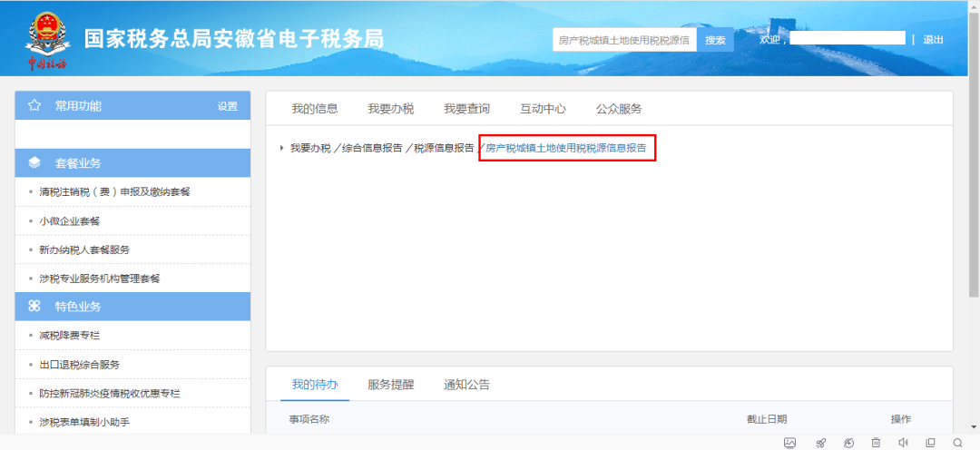
Task: Click the compass-plus icon in bottom browser bar
Action: [x=848, y=443]
